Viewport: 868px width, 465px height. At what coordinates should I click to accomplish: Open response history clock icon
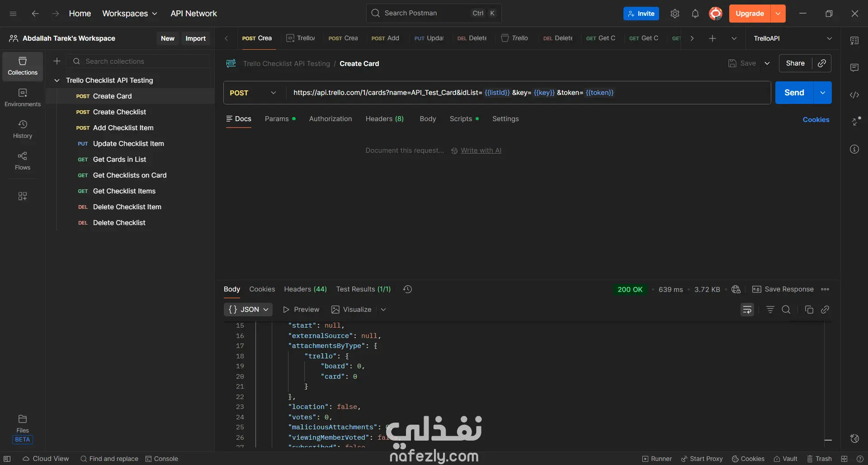(407, 289)
